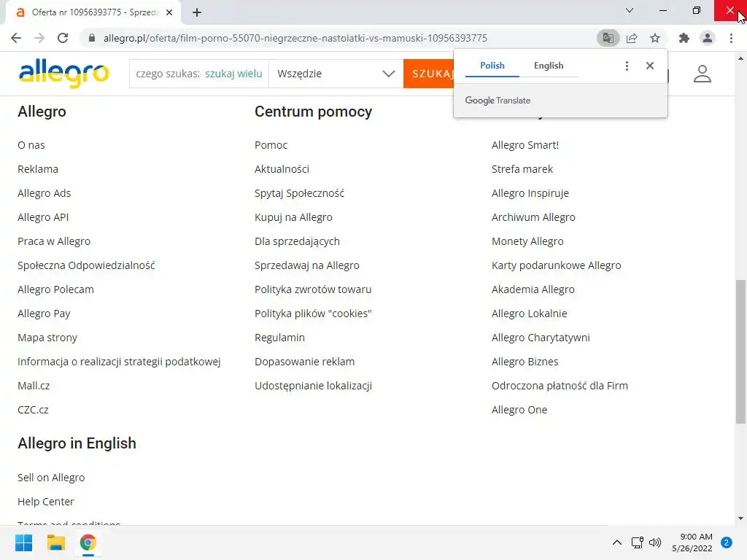The image size is (747, 560).
Task: Open notification center badge
Action: [726, 542]
